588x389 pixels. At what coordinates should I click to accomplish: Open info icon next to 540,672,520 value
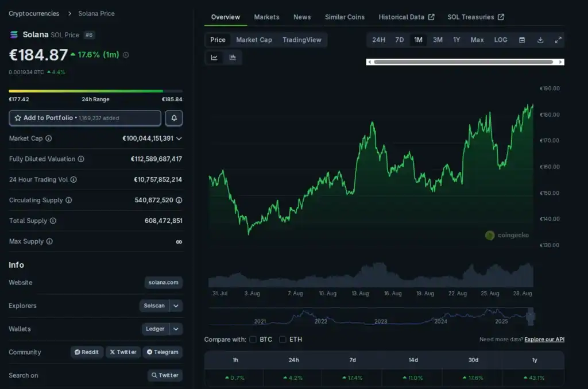[x=179, y=201]
